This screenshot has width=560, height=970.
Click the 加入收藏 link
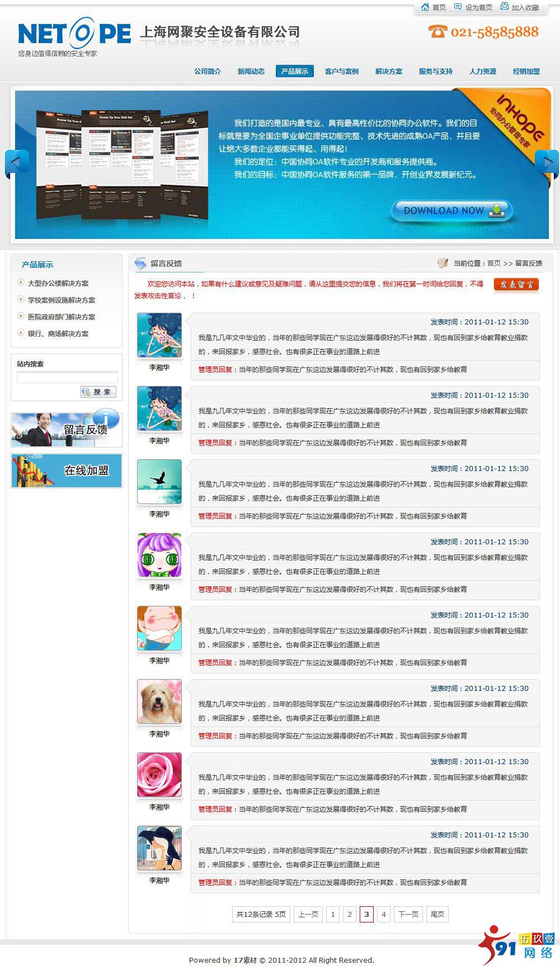(525, 8)
